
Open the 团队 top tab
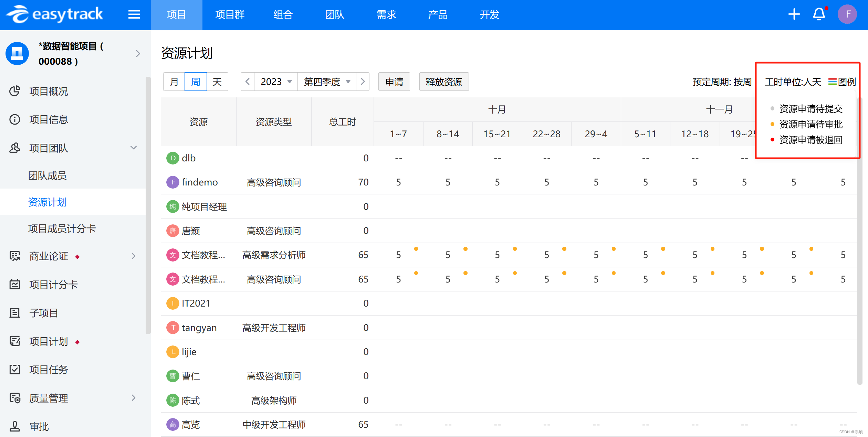click(335, 15)
